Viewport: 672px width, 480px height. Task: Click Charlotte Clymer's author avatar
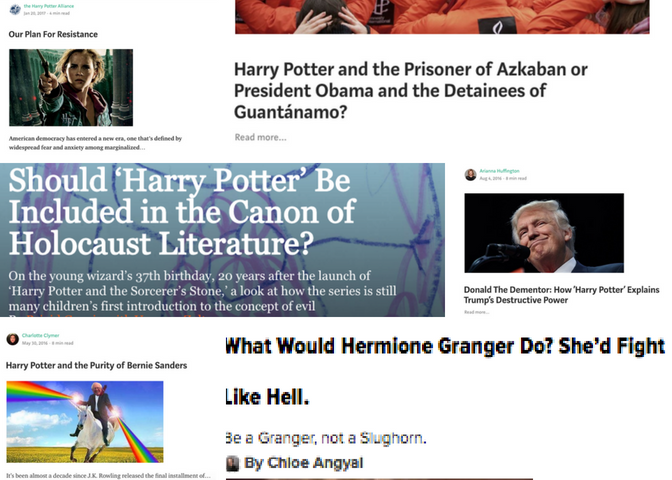[x=12, y=339]
